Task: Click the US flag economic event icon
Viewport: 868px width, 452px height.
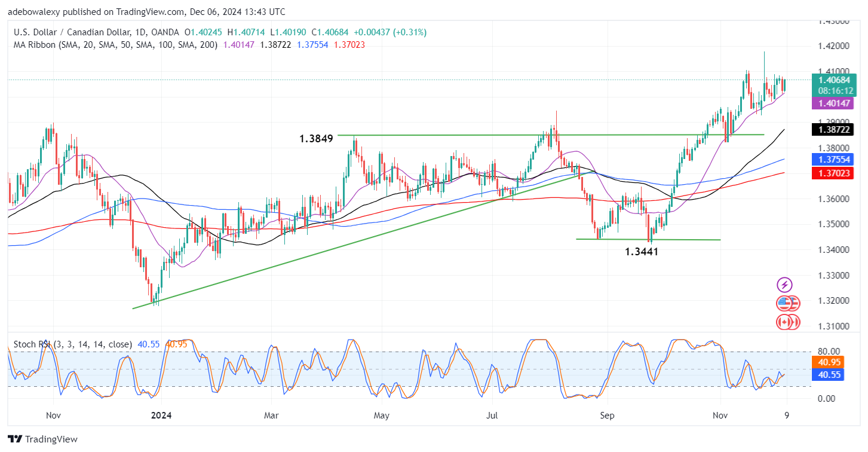Action: coord(785,303)
